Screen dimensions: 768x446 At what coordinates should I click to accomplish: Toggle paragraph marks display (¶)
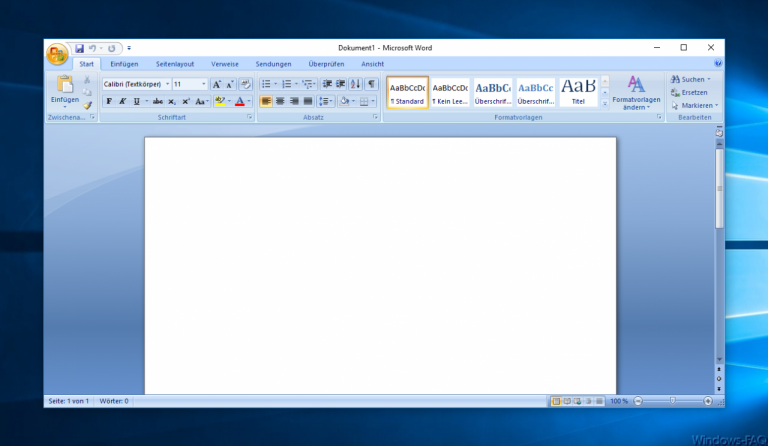click(371, 84)
